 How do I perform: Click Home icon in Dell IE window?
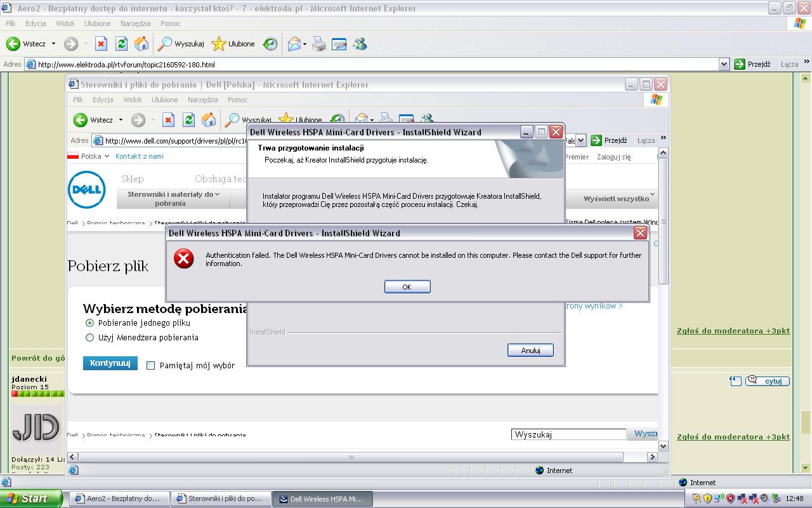(x=209, y=120)
